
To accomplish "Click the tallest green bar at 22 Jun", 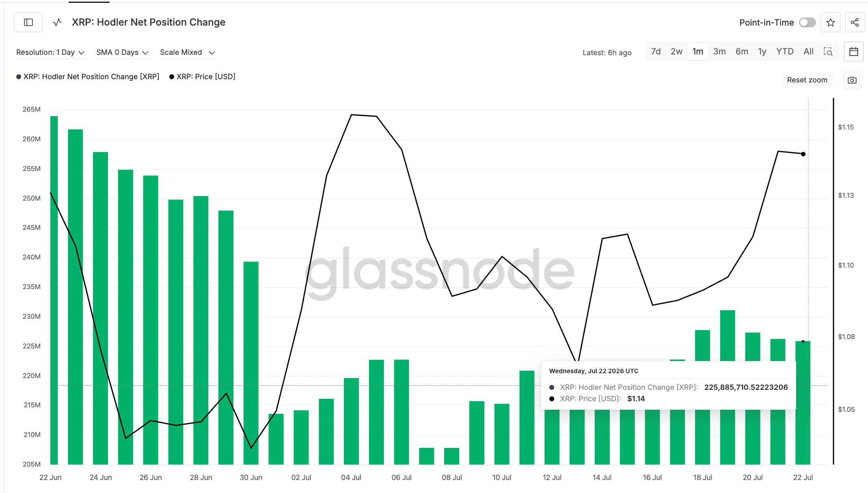I will click(x=54, y=290).
